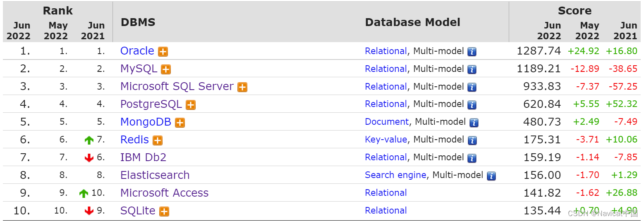Open the Document model link for MongoDB
644x221 pixels.
pos(387,122)
